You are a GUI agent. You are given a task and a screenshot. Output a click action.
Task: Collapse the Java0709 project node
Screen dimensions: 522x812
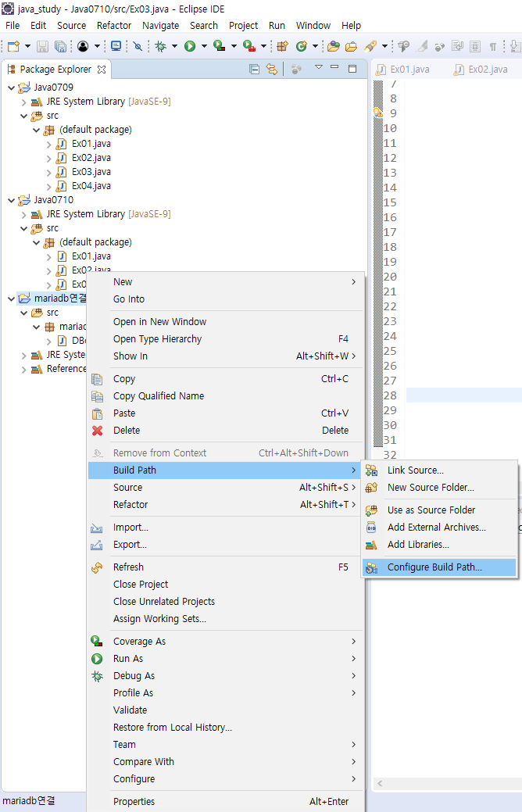tap(12, 88)
